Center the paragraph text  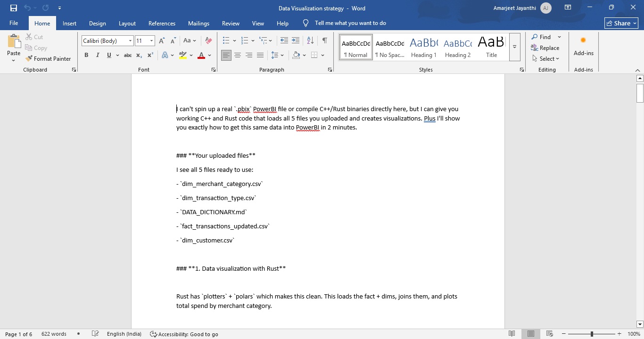point(238,55)
